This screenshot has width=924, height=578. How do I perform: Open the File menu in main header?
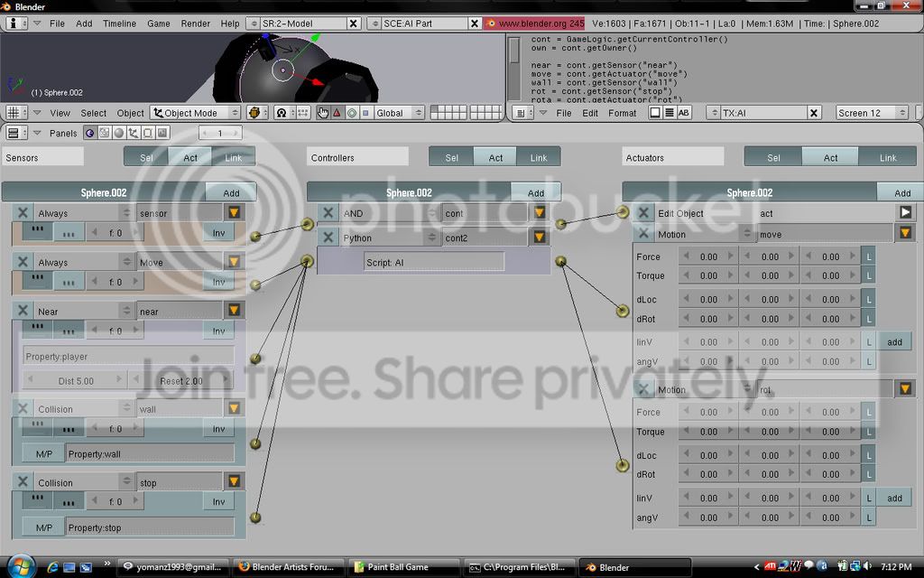tap(57, 23)
